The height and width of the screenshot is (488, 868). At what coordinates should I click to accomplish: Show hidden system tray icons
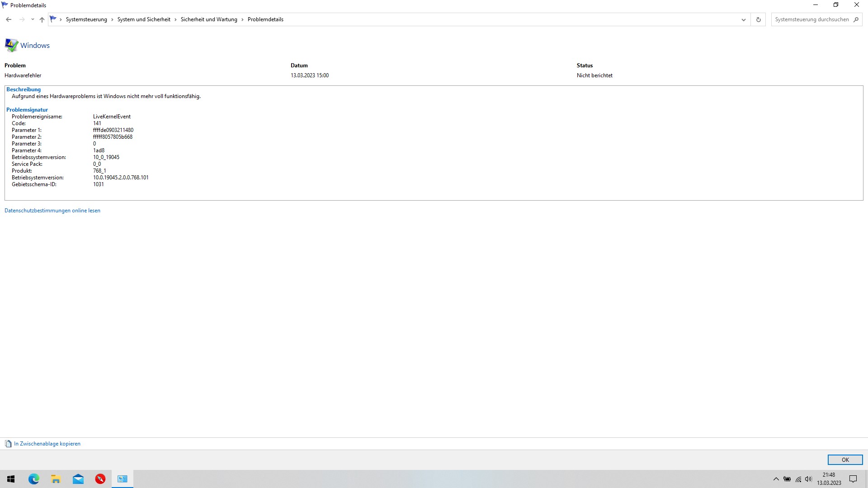point(776,479)
